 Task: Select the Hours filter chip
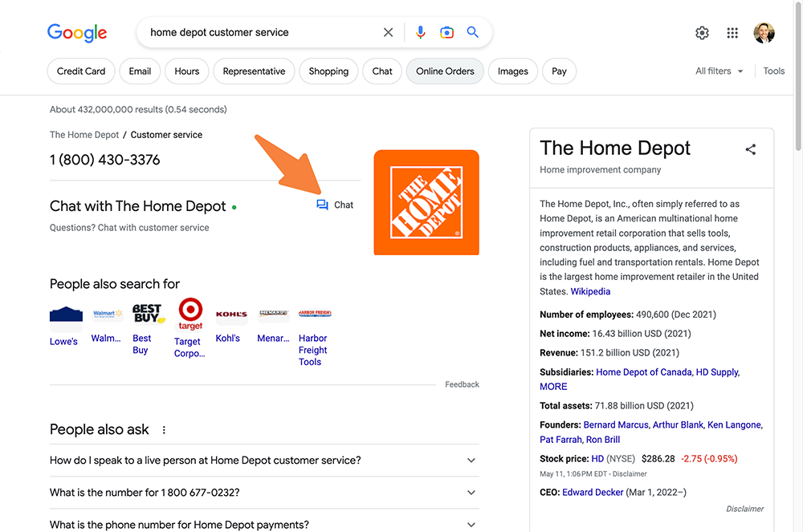click(x=187, y=71)
